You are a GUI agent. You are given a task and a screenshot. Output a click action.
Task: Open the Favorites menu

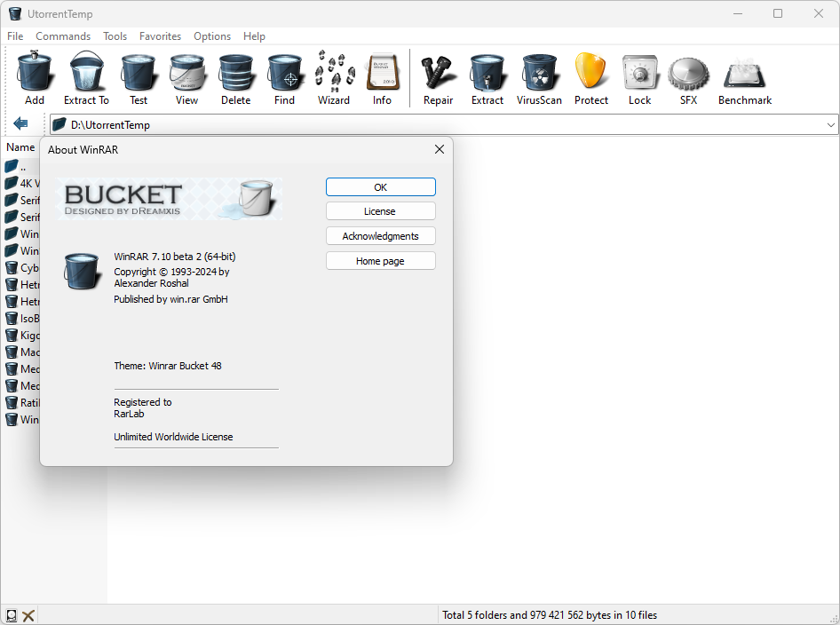point(160,36)
